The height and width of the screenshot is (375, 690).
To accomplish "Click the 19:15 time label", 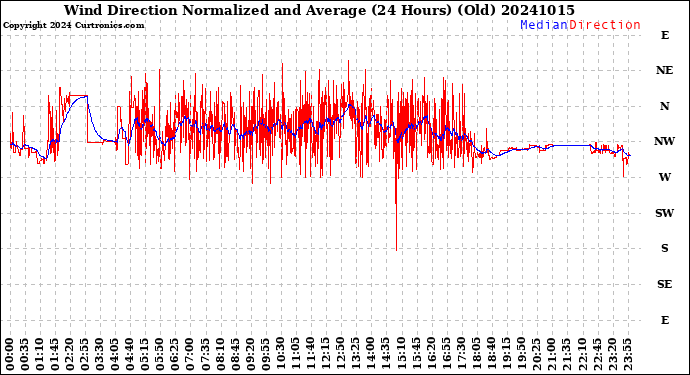I will click(x=506, y=354).
